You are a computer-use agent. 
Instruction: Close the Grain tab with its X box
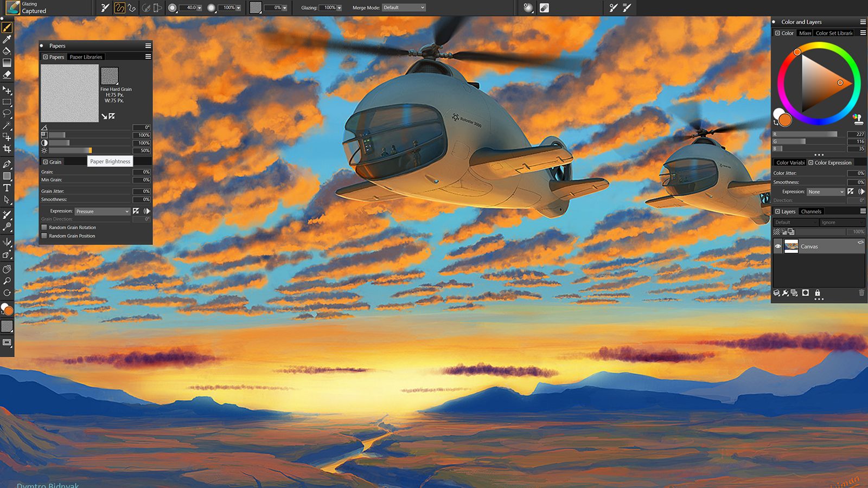(x=46, y=162)
